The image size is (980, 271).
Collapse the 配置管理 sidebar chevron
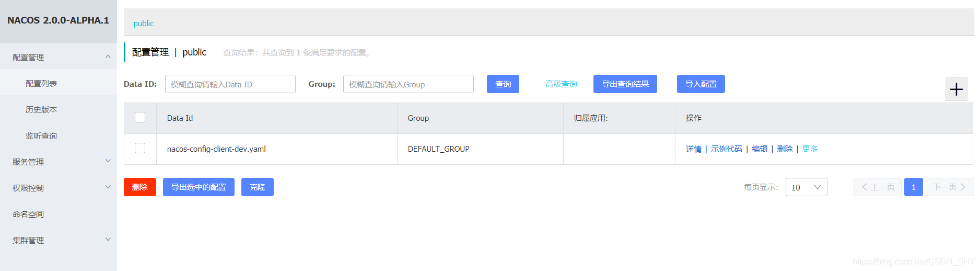click(x=108, y=57)
